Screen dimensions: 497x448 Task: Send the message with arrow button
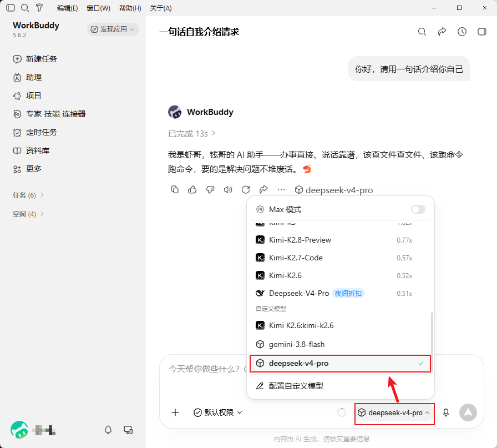point(468,412)
